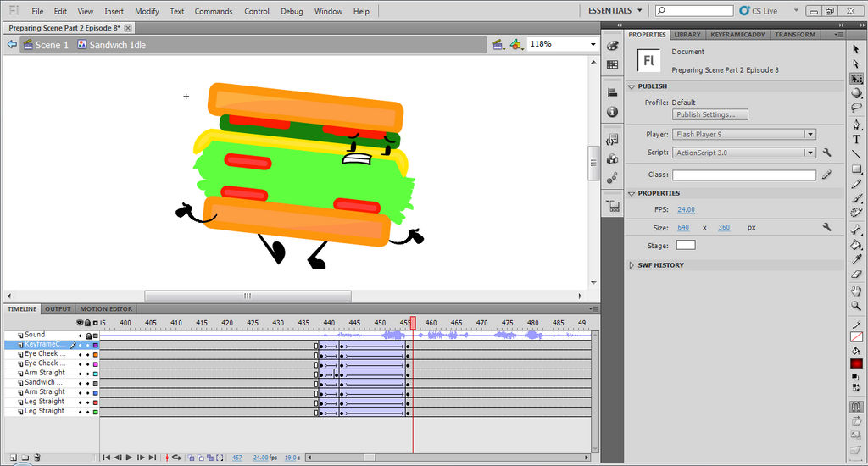Switch to the MOTION EDITOR tab
Image resolution: width=868 pixels, height=466 pixels.
click(106, 308)
